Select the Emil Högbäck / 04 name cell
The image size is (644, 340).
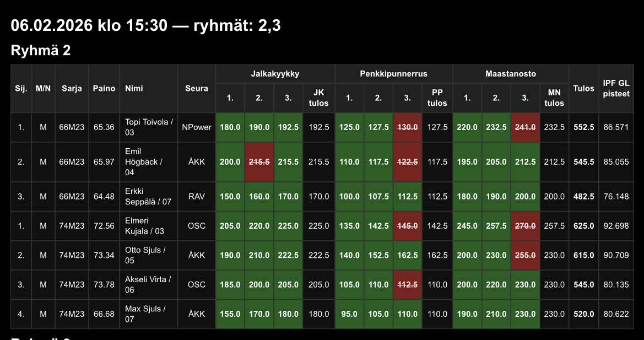click(x=149, y=162)
